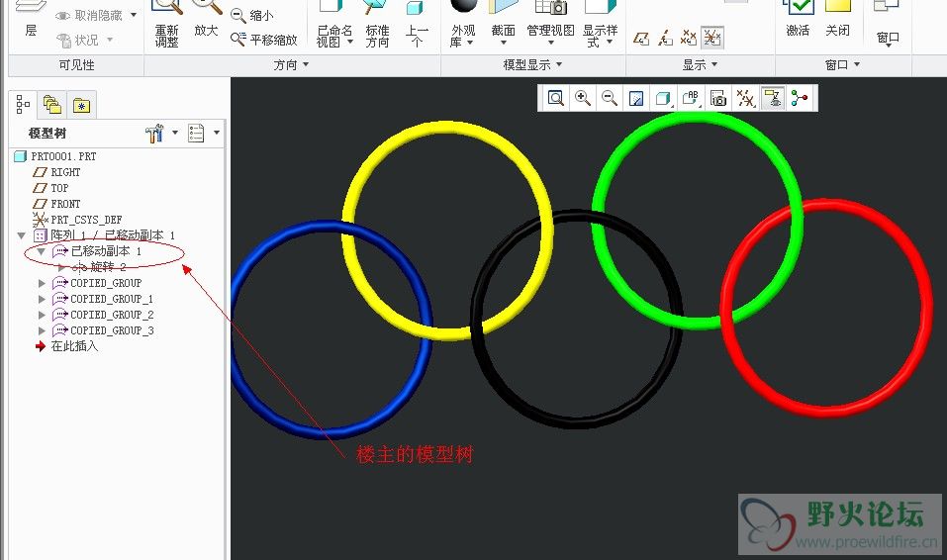Open saved orientations in graphics toolbar

(x=691, y=98)
